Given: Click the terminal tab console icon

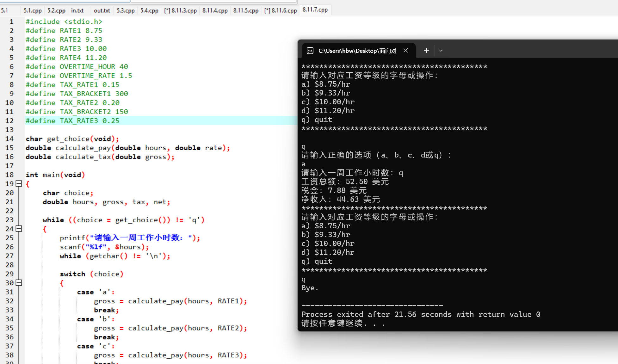Looking at the screenshot, I should (310, 51).
